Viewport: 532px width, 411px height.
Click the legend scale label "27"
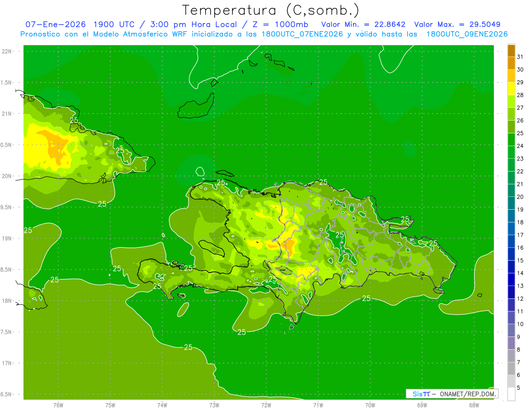coord(520,108)
